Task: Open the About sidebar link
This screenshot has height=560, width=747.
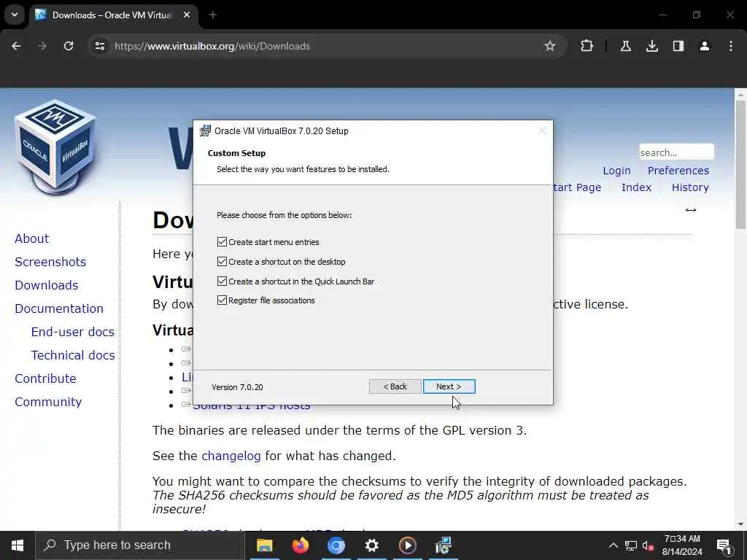Action: (31, 238)
